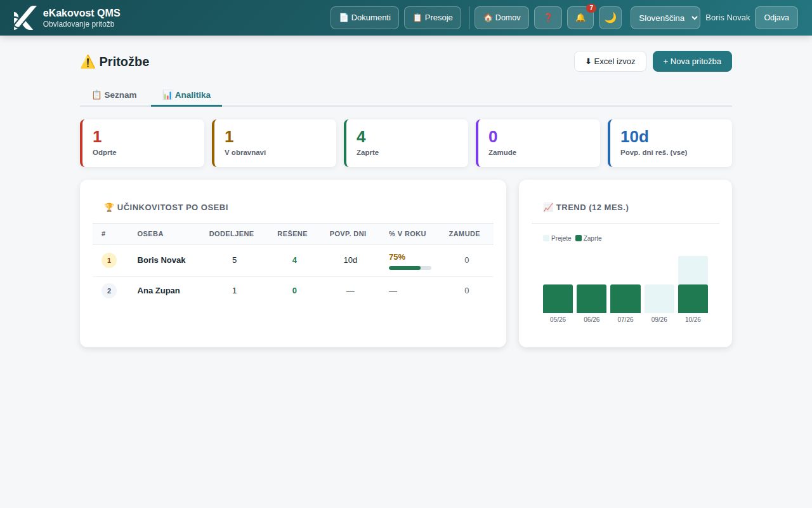Expand the Slovenščina language dropdown
The image size is (812, 508).
(x=665, y=18)
